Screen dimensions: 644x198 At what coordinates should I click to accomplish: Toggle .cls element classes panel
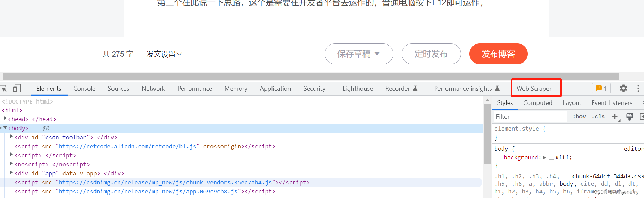(598, 116)
